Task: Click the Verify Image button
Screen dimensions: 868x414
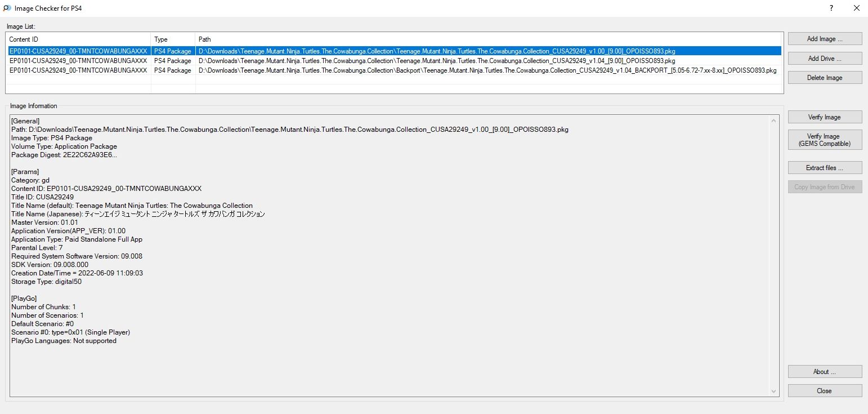Action: [825, 117]
